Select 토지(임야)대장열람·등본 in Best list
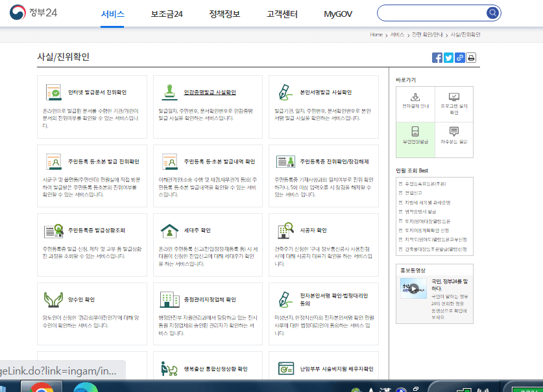The width and height of the screenshot is (543, 392). 428,221
